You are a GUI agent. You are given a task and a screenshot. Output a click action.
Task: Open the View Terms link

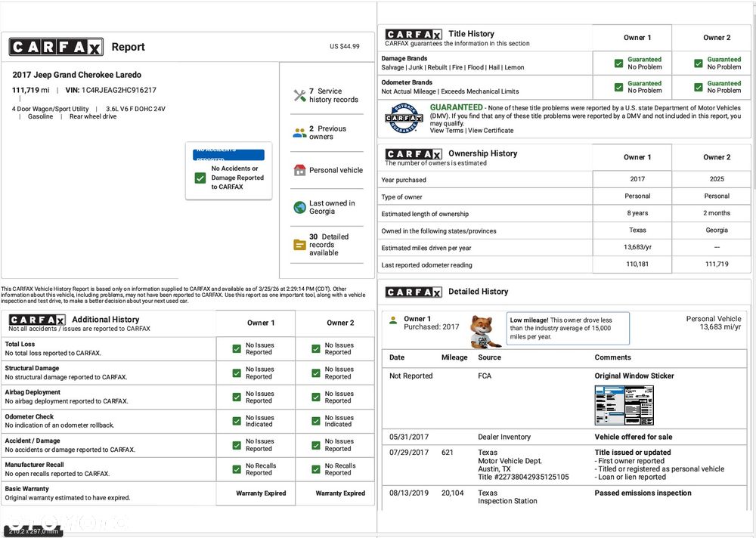[x=447, y=131]
